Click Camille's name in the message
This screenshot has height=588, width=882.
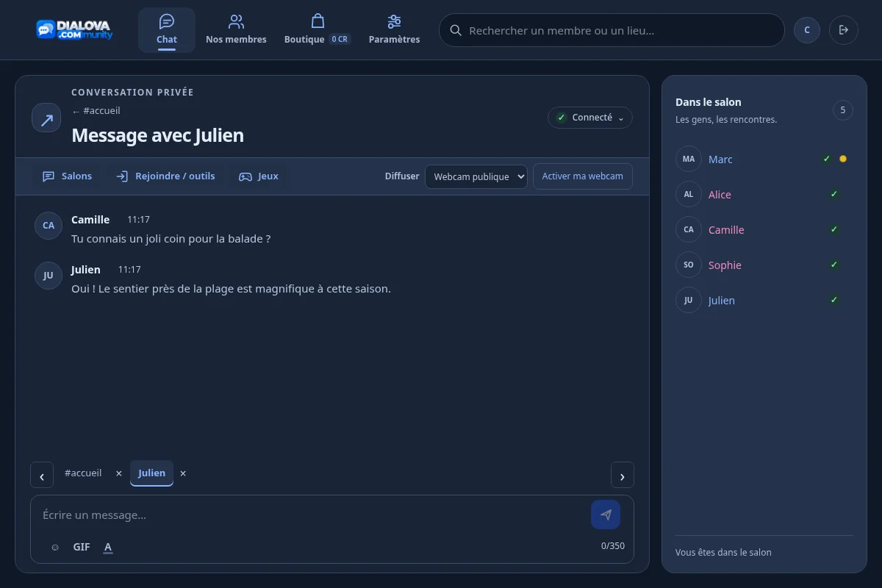tap(90, 220)
